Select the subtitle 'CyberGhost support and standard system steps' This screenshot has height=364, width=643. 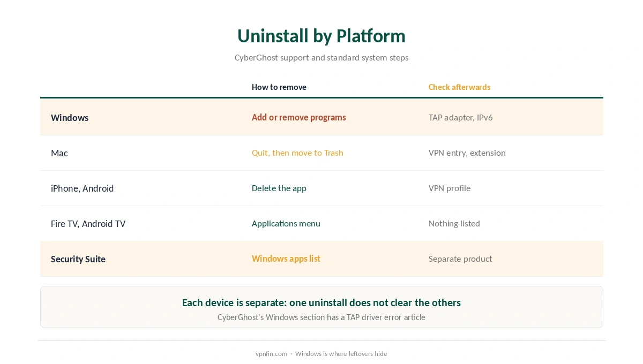click(x=322, y=58)
